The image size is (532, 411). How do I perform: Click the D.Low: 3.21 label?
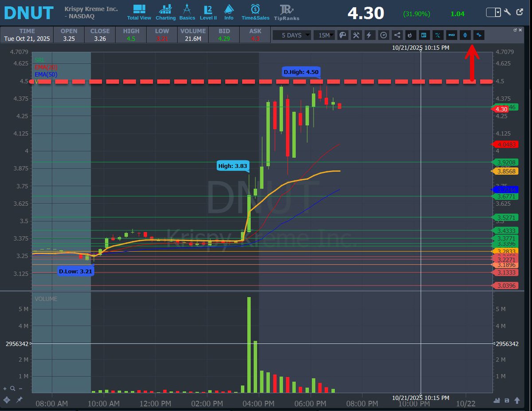76,271
